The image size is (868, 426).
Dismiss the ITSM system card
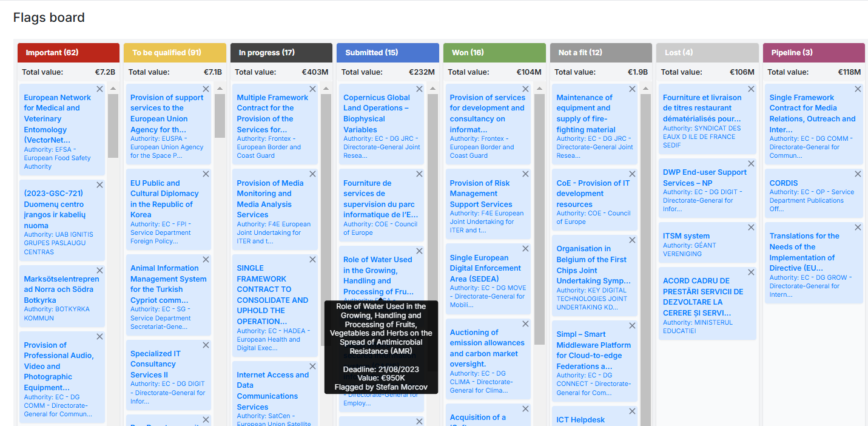pos(751,227)
